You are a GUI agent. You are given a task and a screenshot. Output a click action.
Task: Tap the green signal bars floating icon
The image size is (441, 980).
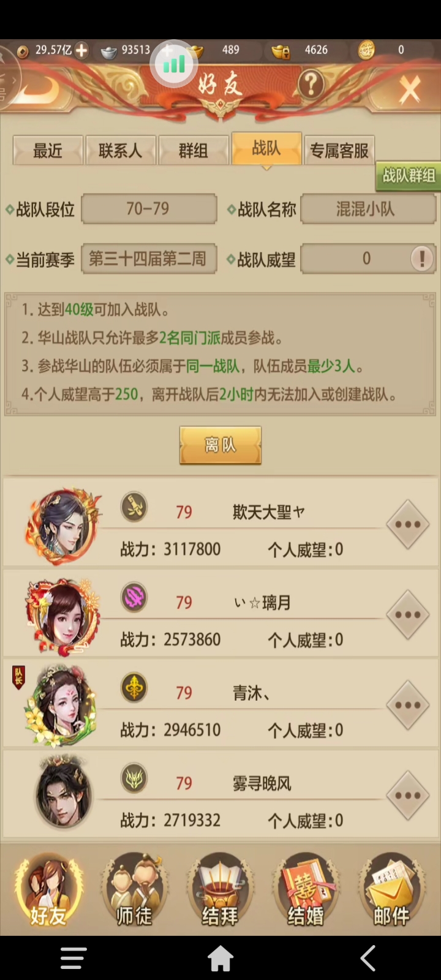(x=174, y=64)
